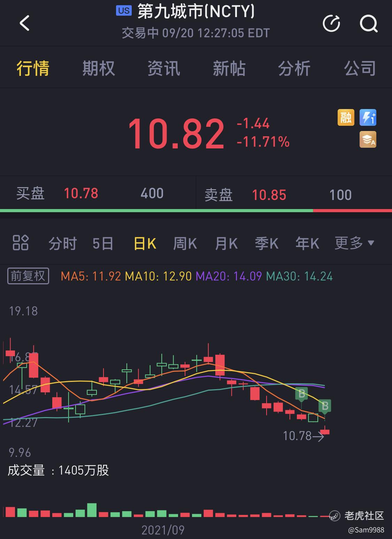
Task: Tap the bid price 10.78
Action: [81, 193]
